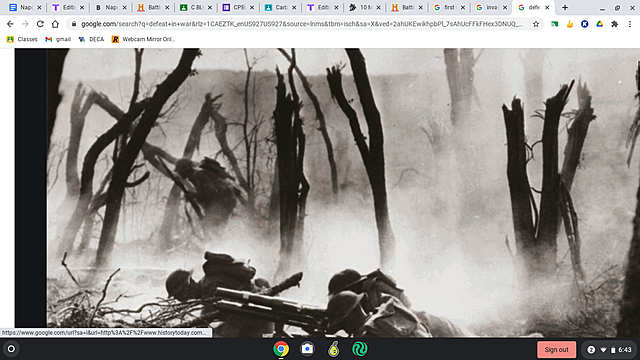Reload the current page

[40, 24]
